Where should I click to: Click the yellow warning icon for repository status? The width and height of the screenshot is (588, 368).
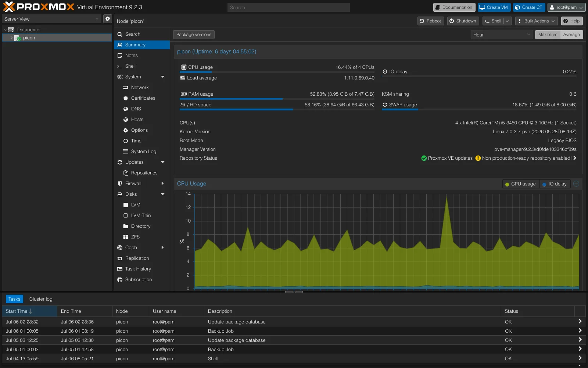coord(478,158)
